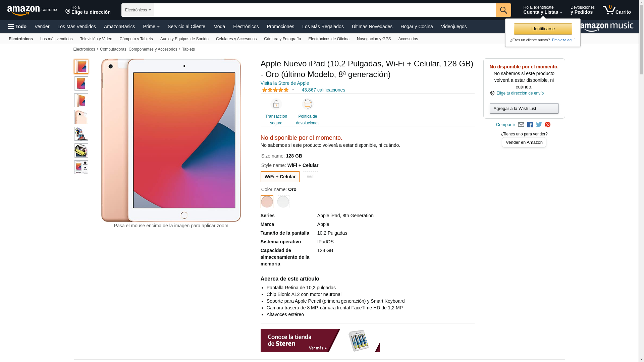Click the Identificarse sign-in button
The width and height of the screenshot is (644, 362).
coord(543,29)
